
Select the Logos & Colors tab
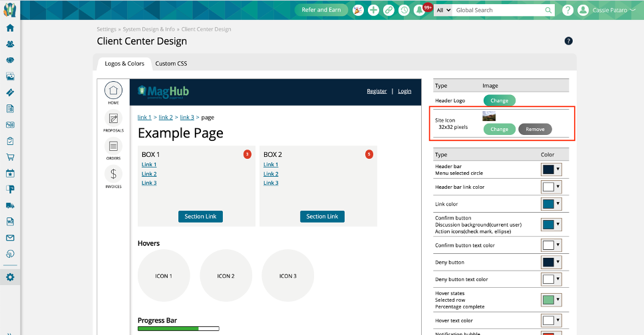(x=124, y=64)
